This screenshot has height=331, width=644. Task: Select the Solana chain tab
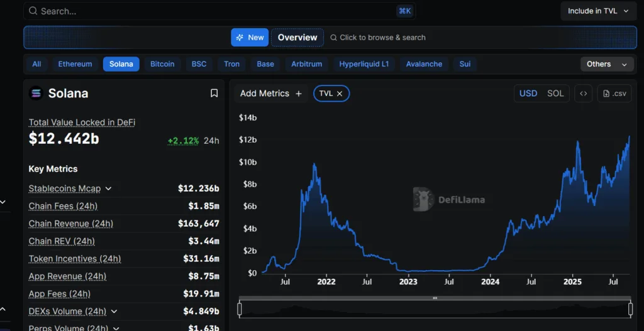coord(121,64)
